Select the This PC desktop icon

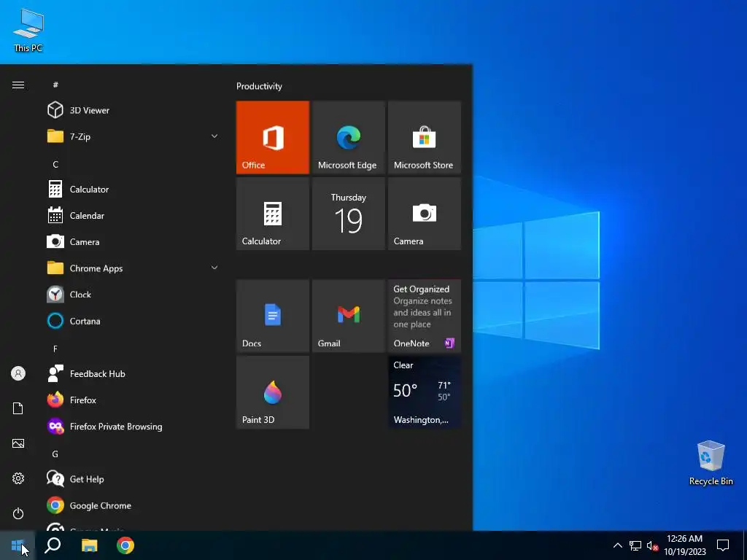point(28,30)
